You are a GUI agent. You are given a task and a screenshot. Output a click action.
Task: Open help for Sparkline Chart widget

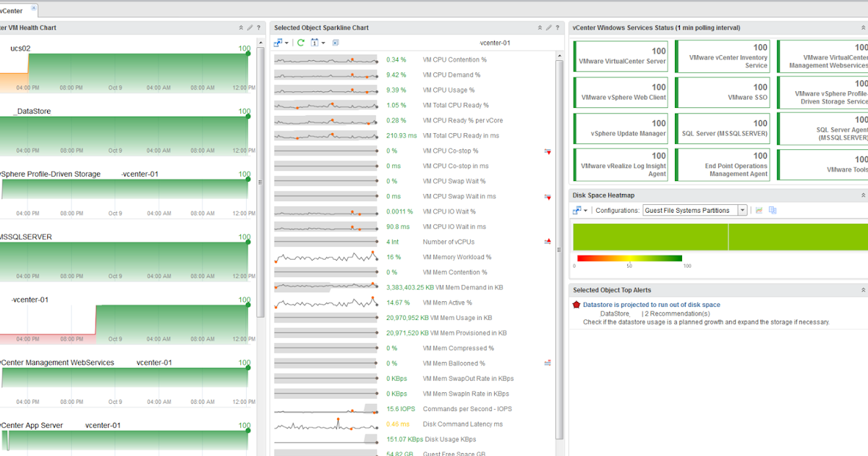(x=557, y=28)
